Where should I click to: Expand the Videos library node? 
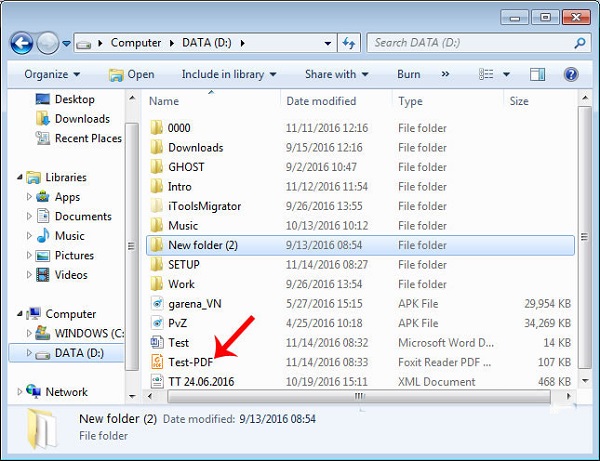click(x=29, y=275)
